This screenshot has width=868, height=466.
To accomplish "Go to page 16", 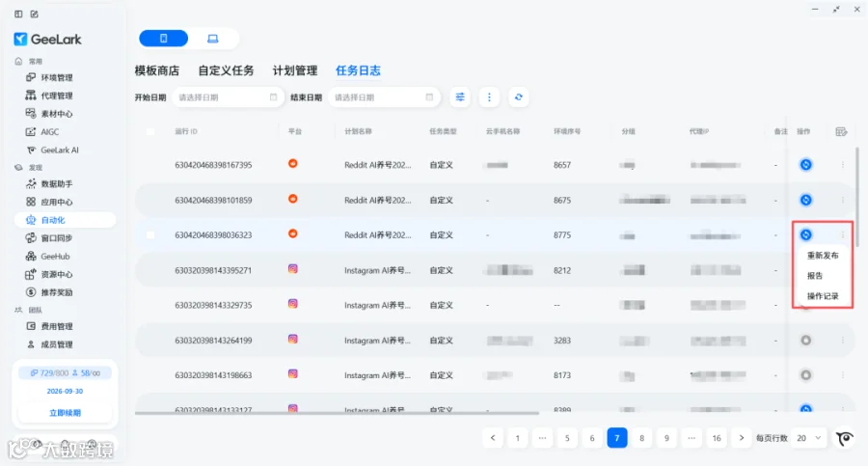I will tap(717, 438).
